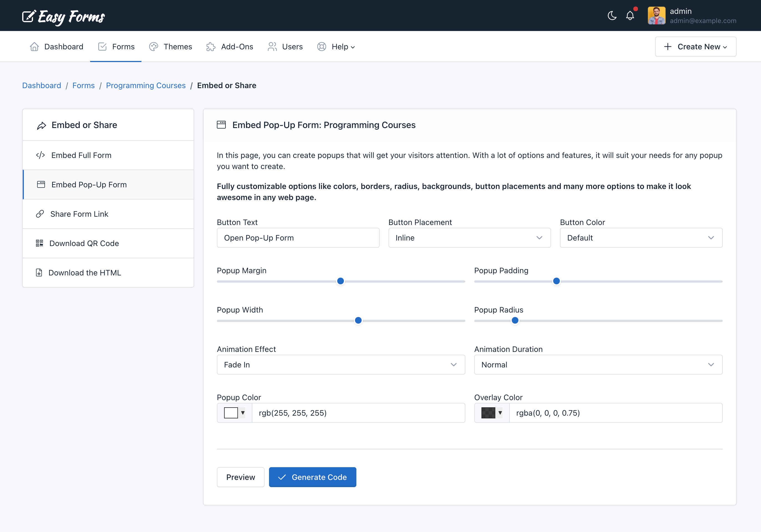Select Embed Pop-Up Form sidebar item
761x532 pixels.
(x=108, y=185)
